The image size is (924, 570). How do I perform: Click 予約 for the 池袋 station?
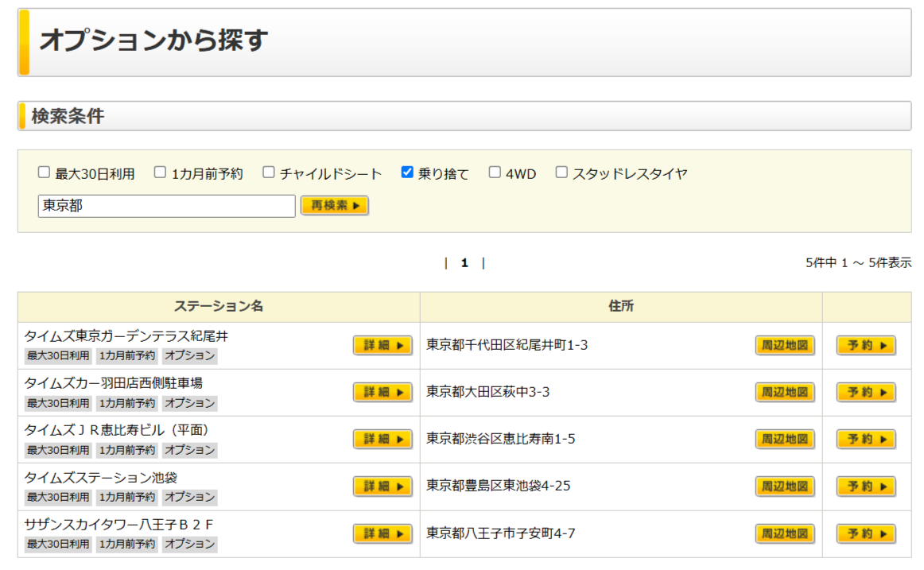[x=866, y=487]
